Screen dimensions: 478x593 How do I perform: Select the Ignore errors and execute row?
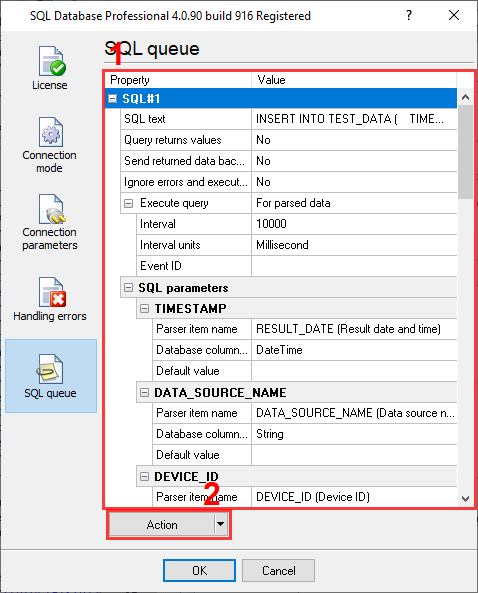(289, 182)
